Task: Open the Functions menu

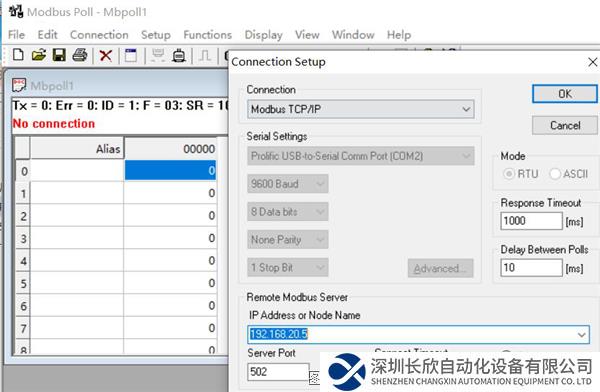Action: click(x=207, y=35)
